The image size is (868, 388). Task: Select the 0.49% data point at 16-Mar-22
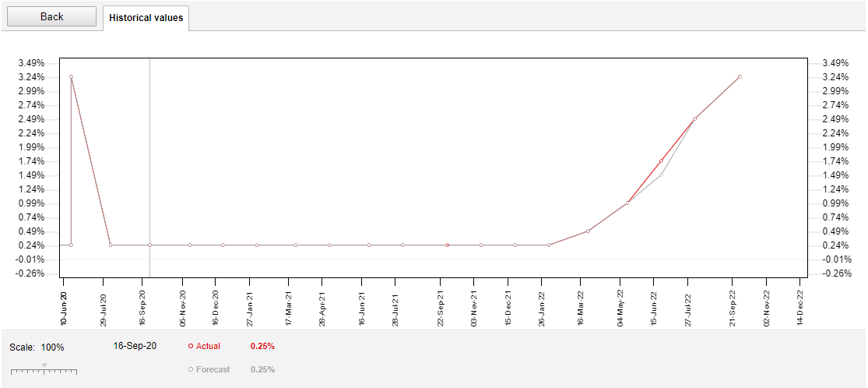pos(588,231)
